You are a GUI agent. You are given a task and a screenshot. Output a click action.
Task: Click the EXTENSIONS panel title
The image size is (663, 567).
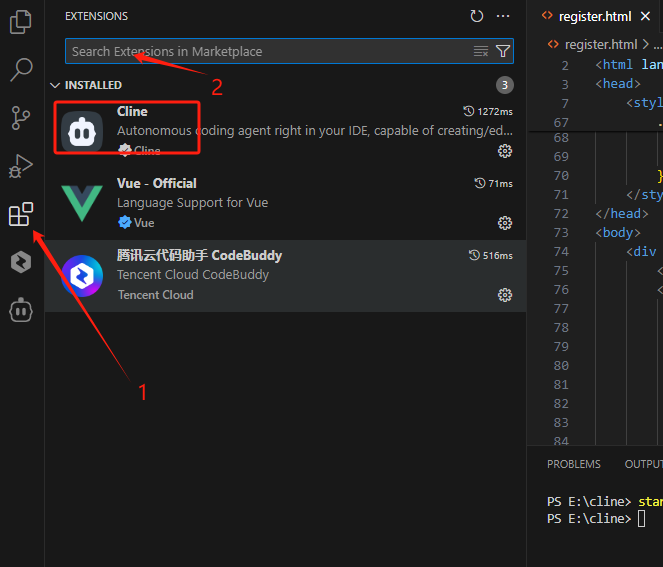tap(96, 16)
